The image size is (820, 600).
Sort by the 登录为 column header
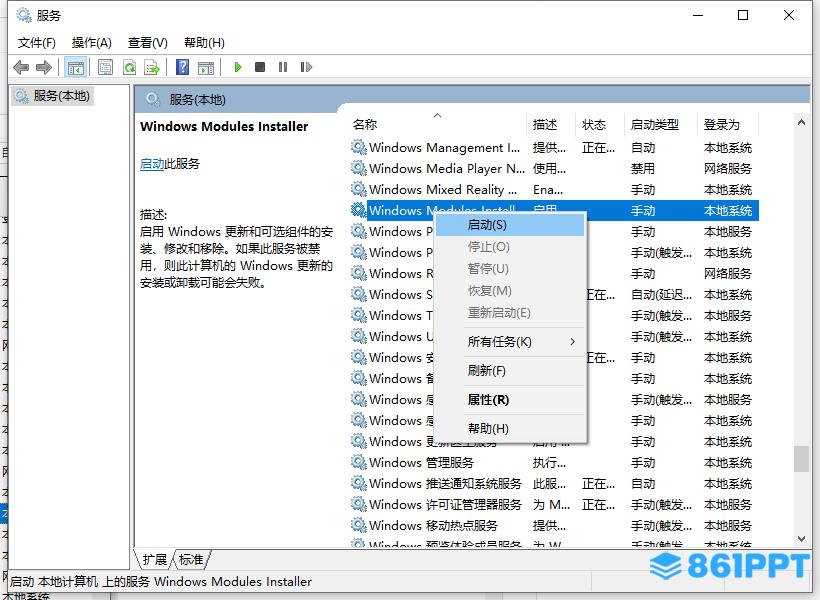pos(727,124)
